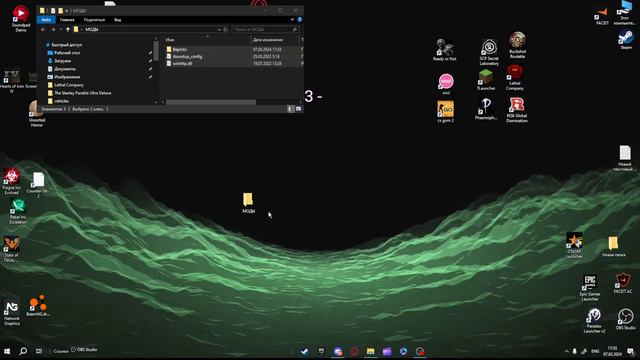Select Новая папка folder on desktop
The image size is (640, 360).
613,247
